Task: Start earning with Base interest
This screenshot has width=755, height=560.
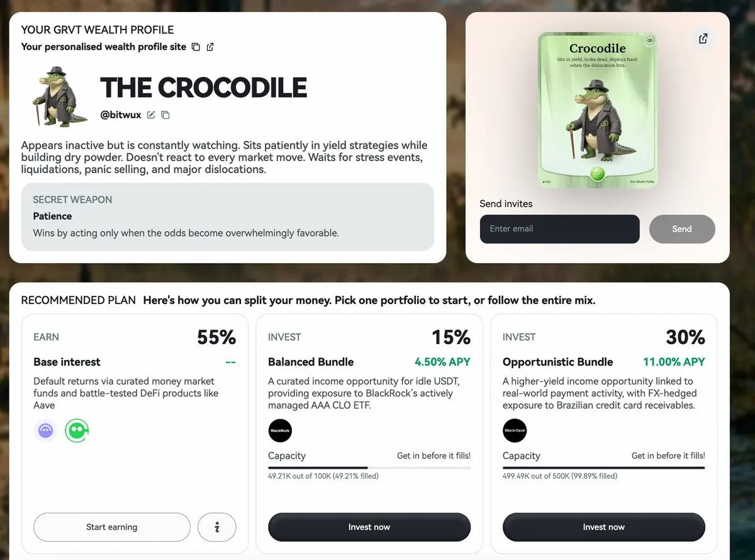Action: pyautogui.click(x=112, y=527)
